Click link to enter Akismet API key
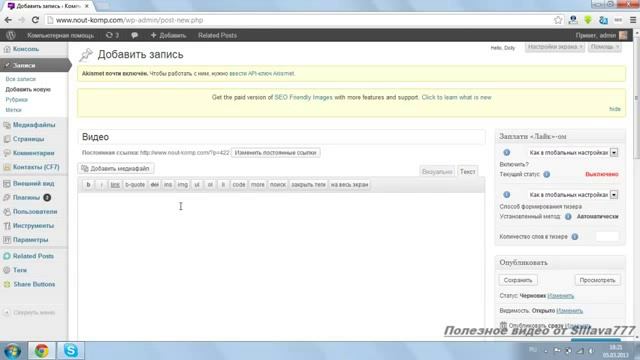This screenshot has width=640, height=360. click(262, 73)
